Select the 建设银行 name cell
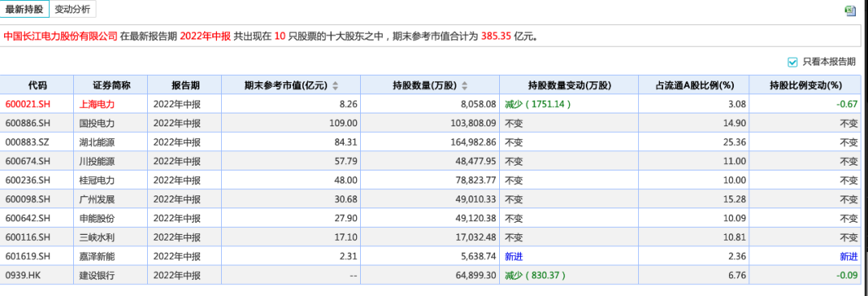 pos(111,275)
